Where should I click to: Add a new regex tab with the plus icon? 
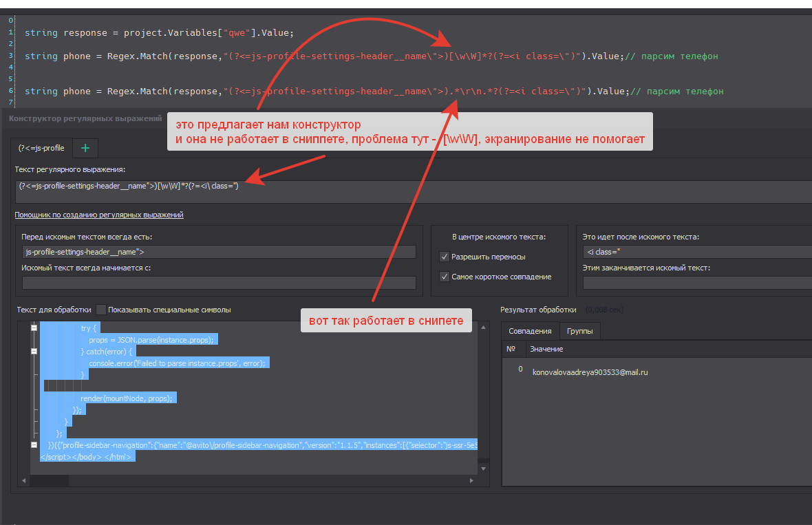click(85, 148)
